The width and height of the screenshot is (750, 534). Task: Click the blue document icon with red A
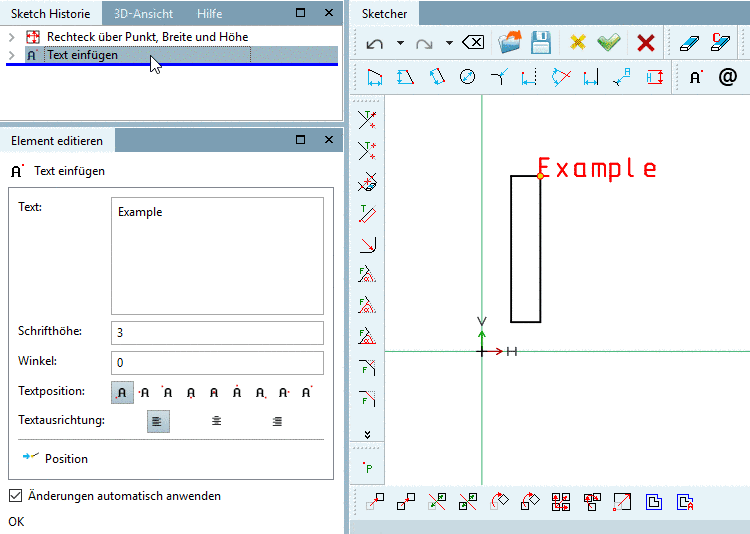(685, 502)
